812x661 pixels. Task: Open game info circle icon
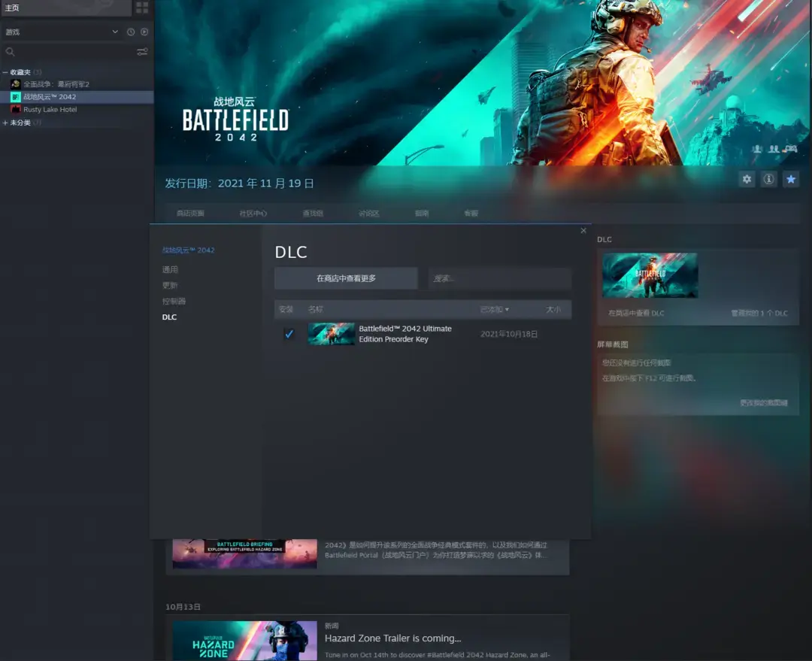769,179
